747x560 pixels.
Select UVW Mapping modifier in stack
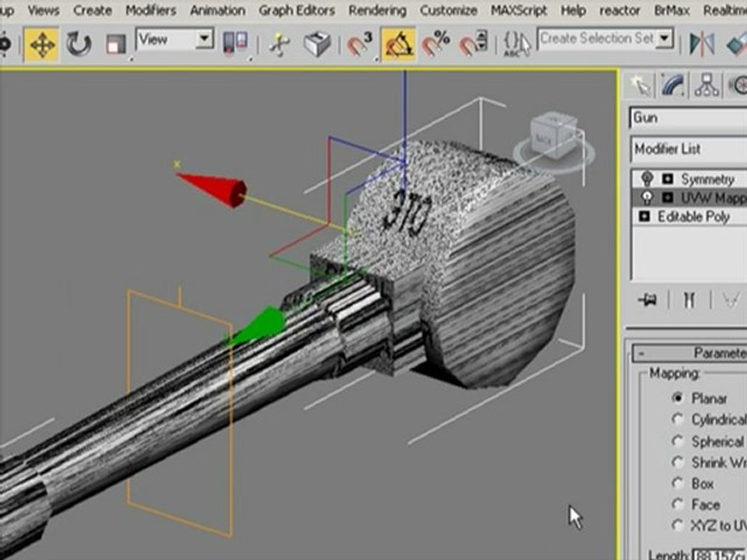(x=714, y=198)
